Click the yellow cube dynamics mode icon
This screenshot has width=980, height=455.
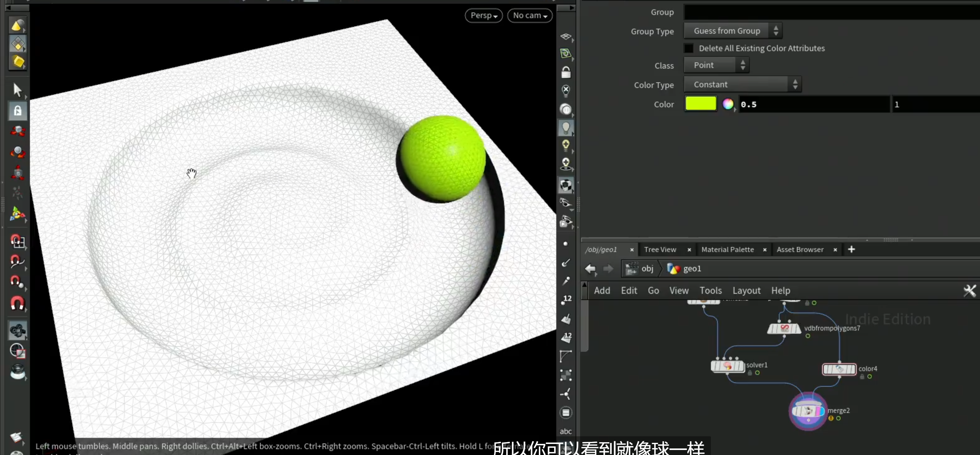(x=17, y=62)
